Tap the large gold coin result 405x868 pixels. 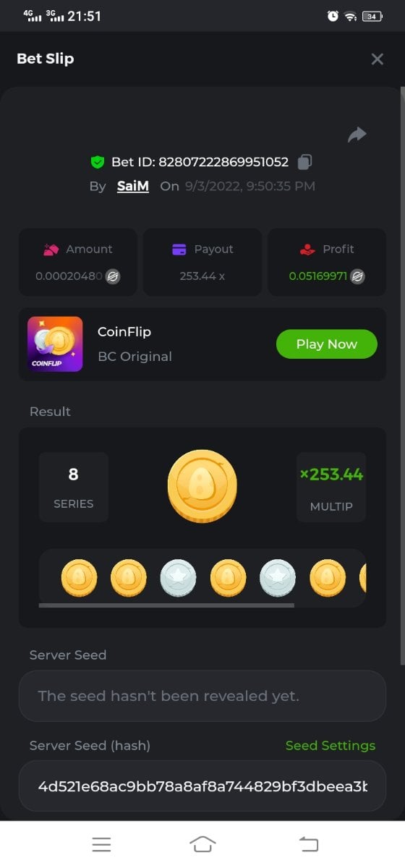202,485
